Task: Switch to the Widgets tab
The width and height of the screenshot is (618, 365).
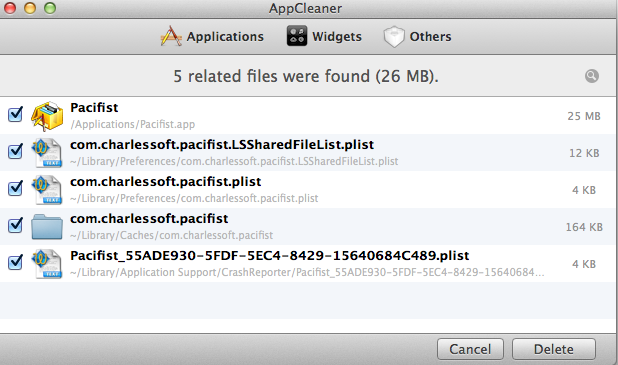Action: 324,36
